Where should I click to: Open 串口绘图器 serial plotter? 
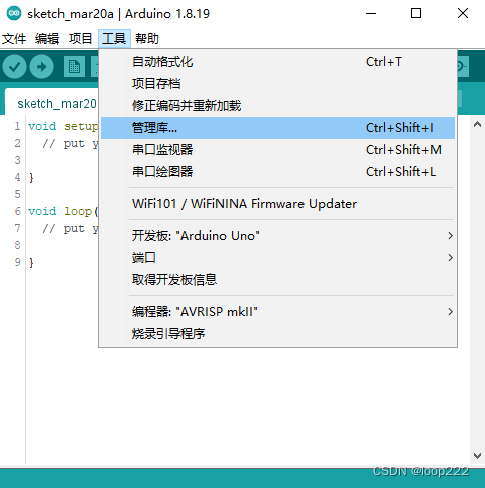tap(278, 172)
